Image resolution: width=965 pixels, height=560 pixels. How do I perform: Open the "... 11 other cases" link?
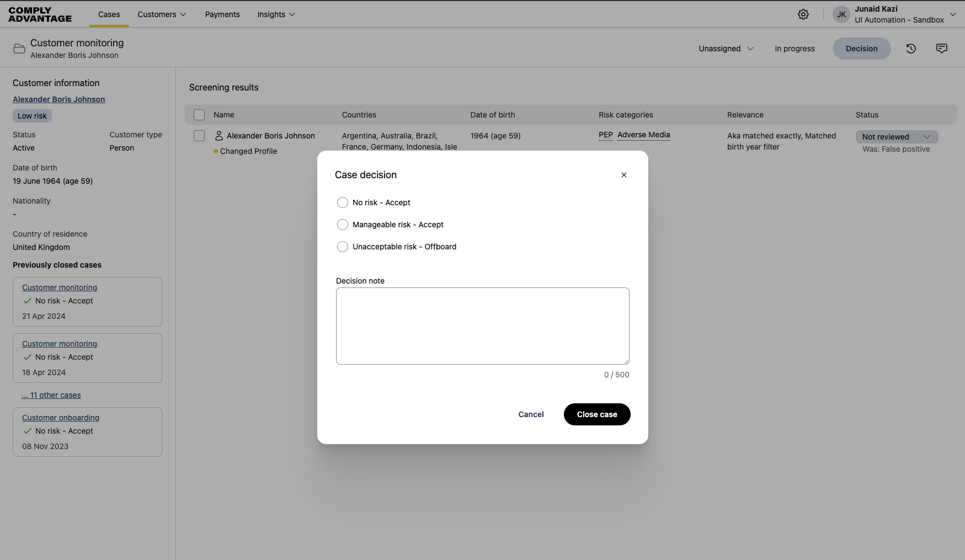[51, 395]
